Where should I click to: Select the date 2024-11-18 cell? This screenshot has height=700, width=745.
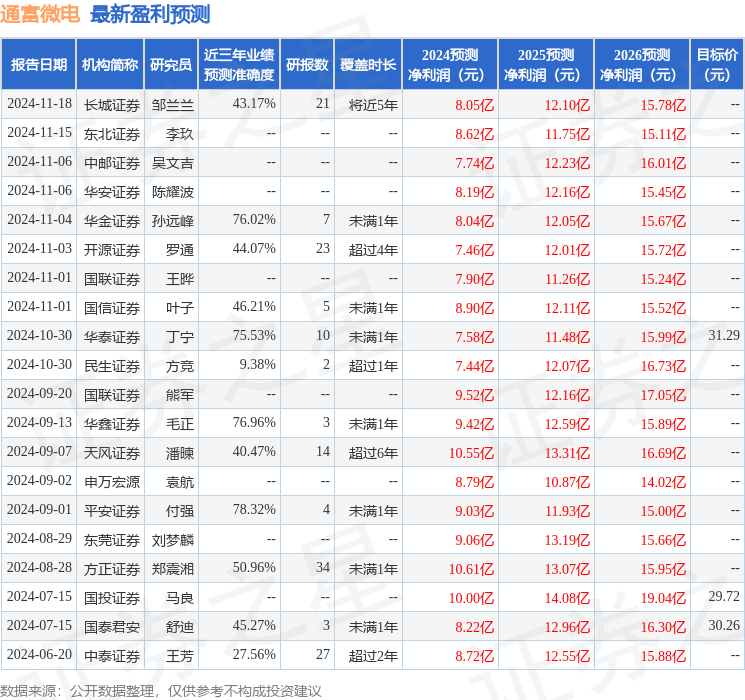(x=39, y=104)
